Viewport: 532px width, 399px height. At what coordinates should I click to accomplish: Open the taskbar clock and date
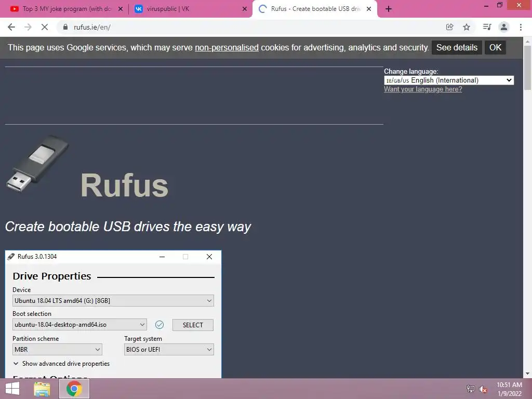(509, 389)
